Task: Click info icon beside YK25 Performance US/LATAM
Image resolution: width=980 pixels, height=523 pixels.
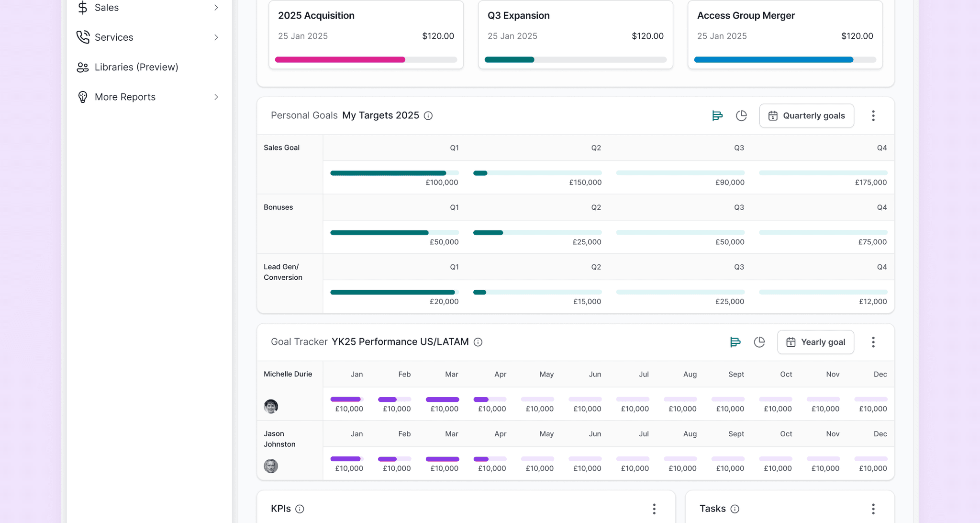Action: [x=478, y=342]
